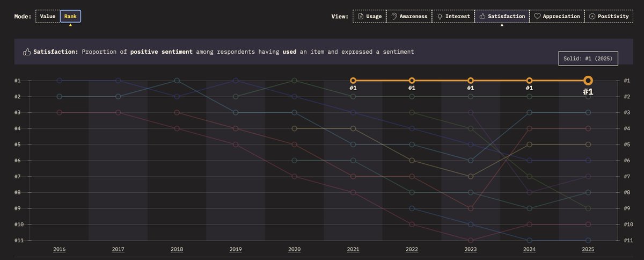This screenshot has width=644, height=260.
Task: Select the 2022 year link
Action: 412,249
